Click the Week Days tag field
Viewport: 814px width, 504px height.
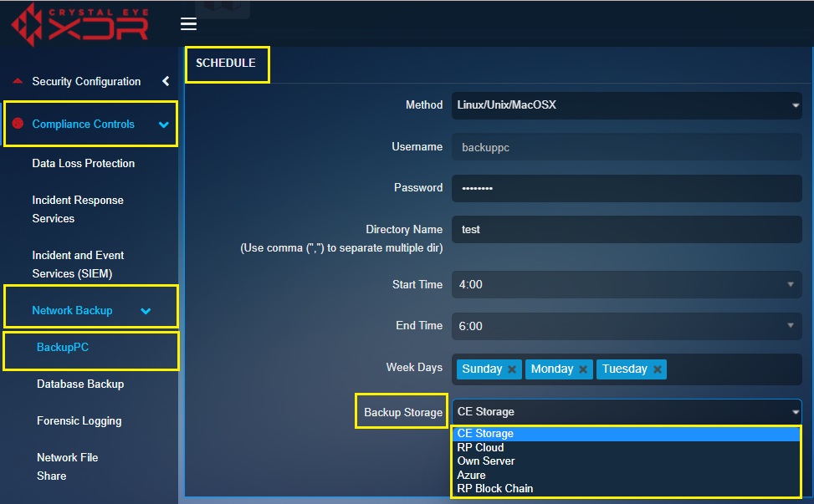[627, 369]
